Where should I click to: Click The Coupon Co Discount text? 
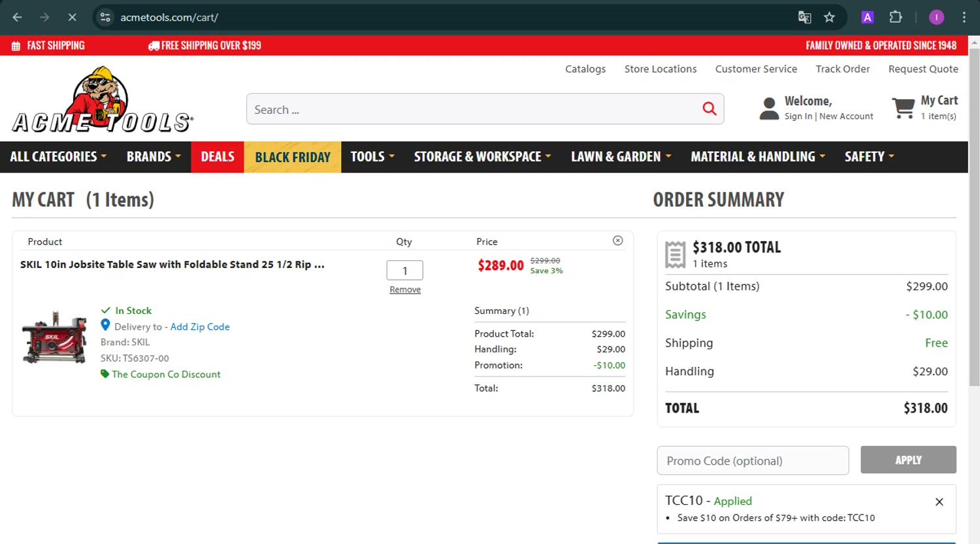(166, 375)
